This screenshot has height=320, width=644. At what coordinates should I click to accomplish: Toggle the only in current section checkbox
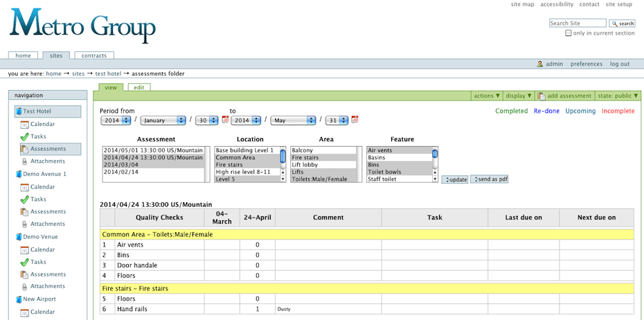569,33
